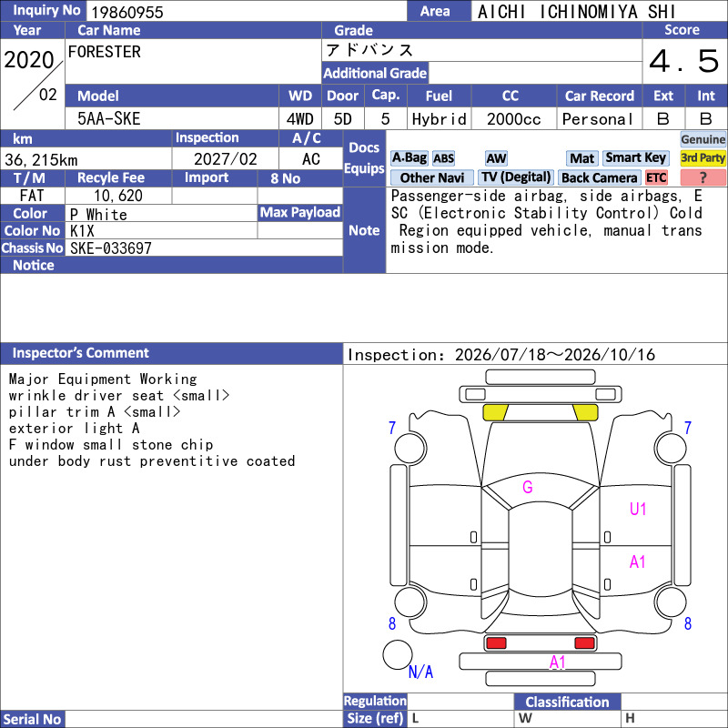Click the pink question mark box
The width and height of the screenshot is (728, 728).
(703, 177)
